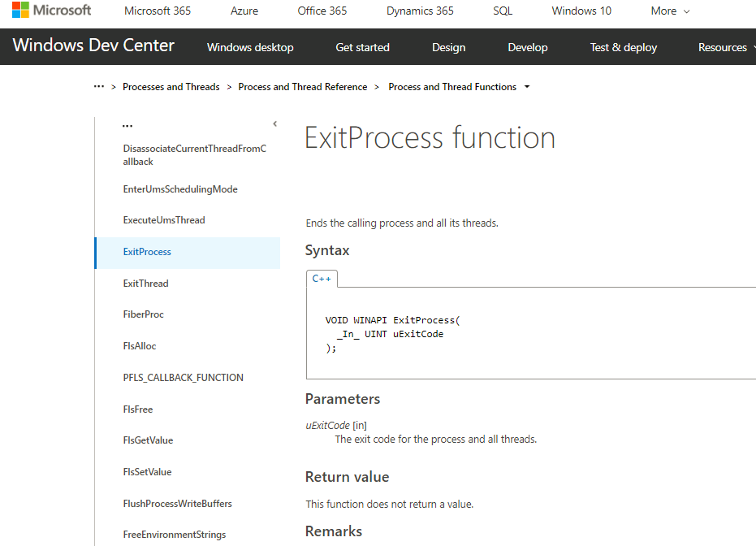Click the breadcrumb ellipsis at the start

tap(99, 87)
